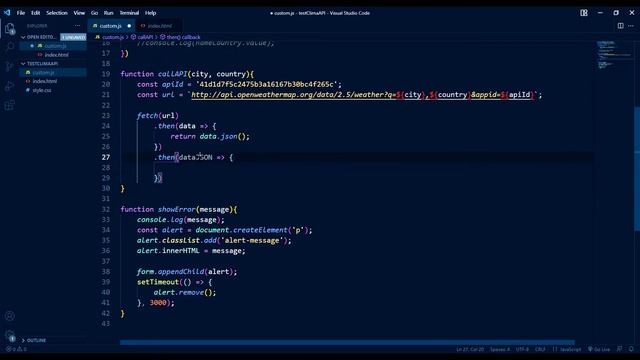The height and width of the screenshot is (360, 640).
Task: Click the horizontal scrollbar under the editor
Action: (347, 342)
